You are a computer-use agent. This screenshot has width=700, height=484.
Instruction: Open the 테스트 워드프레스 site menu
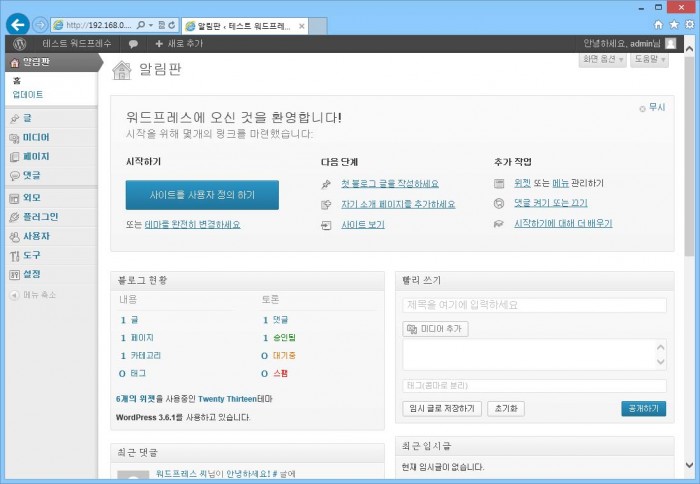pyautogui.click(x=76, y=44)
